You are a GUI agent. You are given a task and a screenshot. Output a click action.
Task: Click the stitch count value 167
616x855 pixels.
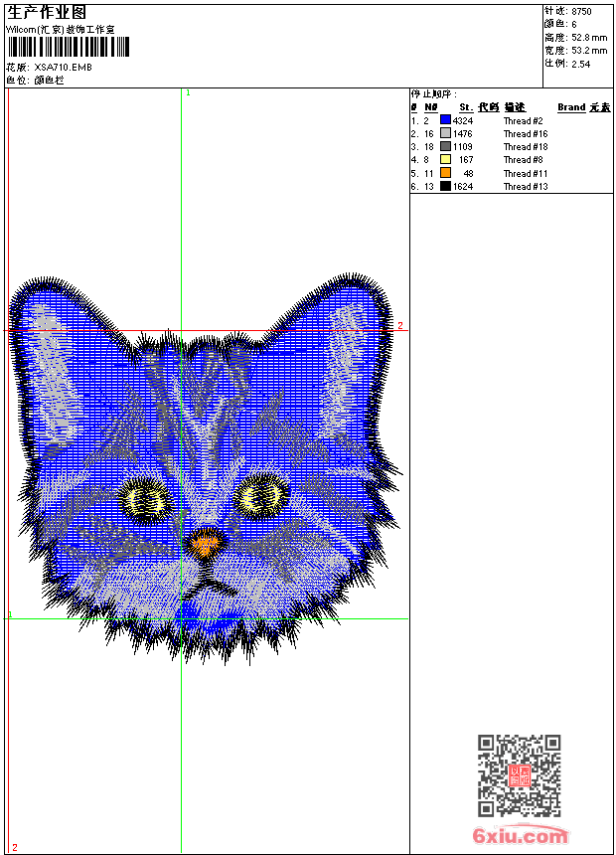coord(466,160)
